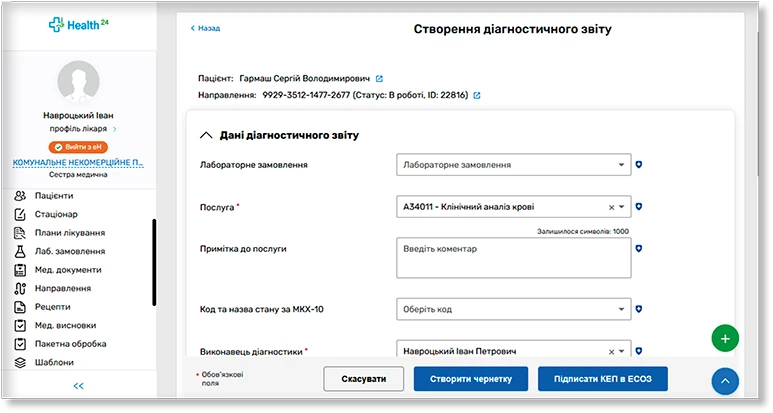
Task: Click the Примітка до послуги comment field
Action: tap(514, 258)
